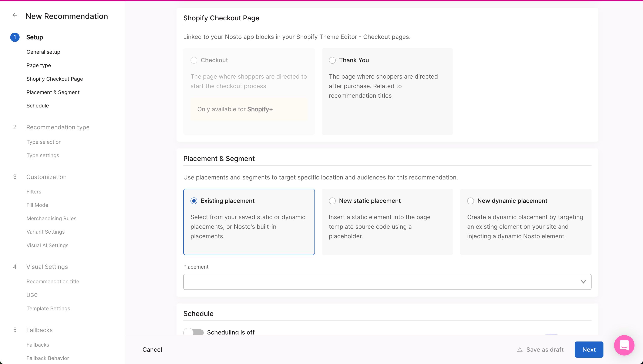Click the Next button
643x364 pixels.
pos(588,350)
